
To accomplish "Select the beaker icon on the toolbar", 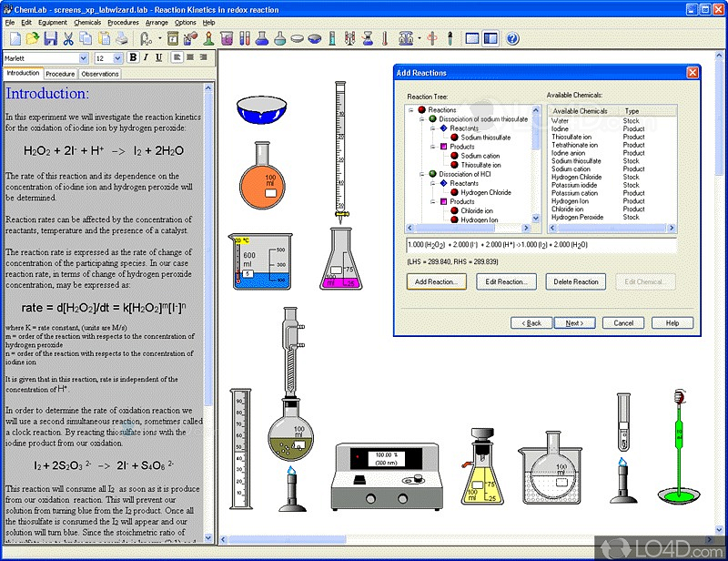I will click(x=226, y=38).
